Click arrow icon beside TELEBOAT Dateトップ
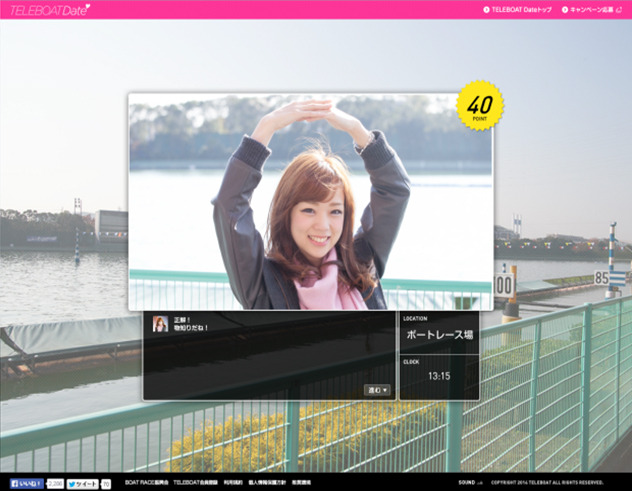632x491 pixels. point(486,9)
